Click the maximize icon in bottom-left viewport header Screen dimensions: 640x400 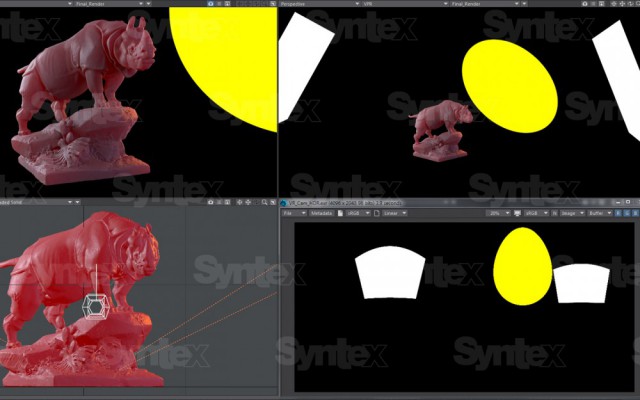point(273,202)
